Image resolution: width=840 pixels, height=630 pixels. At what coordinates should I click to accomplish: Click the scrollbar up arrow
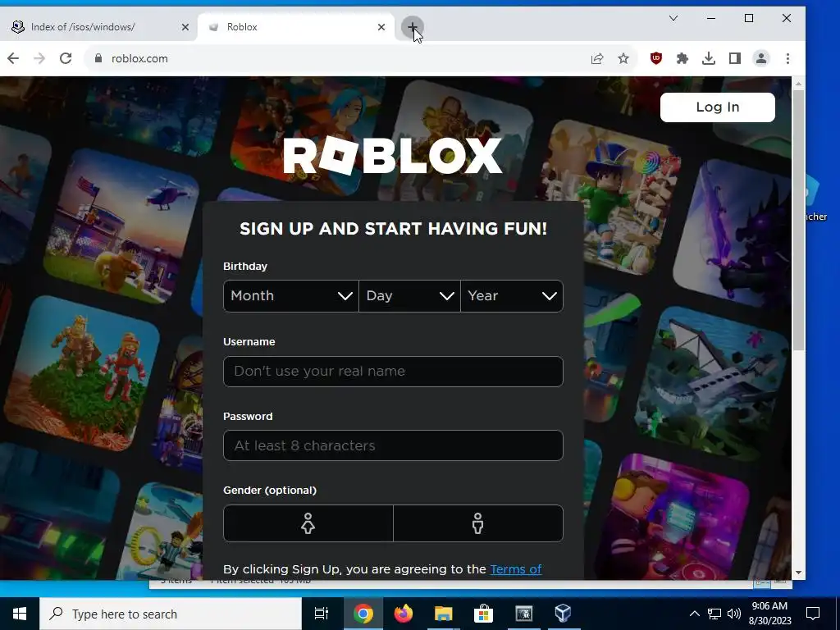pyautogui.click(x=798, y=84)
